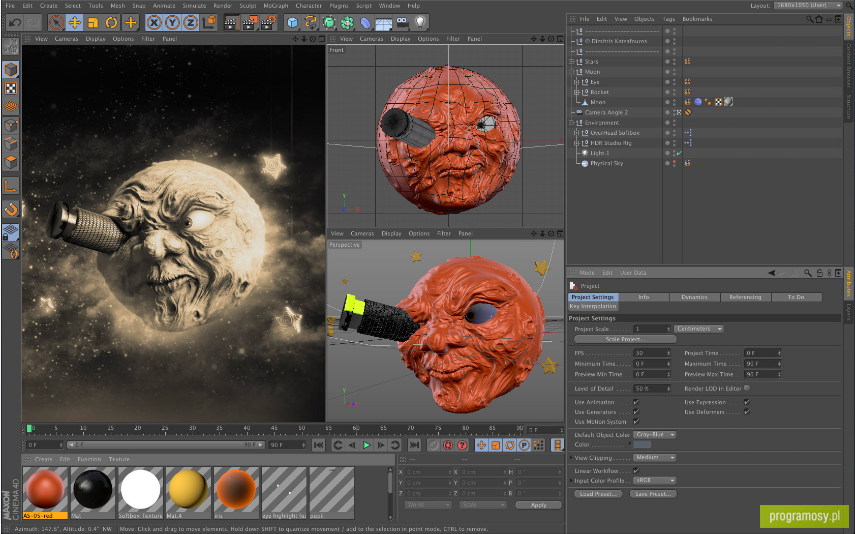Screen dimensions: 855x534
Task: Activate the Move tool in top toolbar
Action: coord(75,22)
